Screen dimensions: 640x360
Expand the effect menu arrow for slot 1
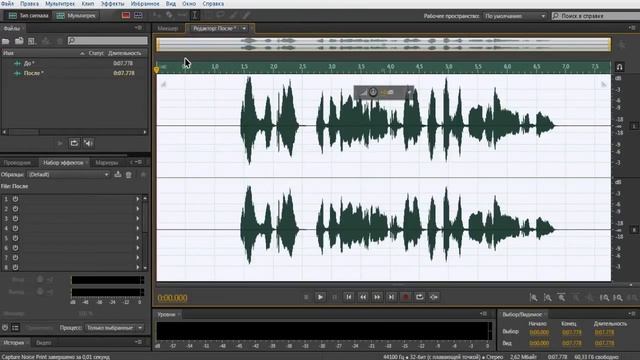[x=138, y=199]
